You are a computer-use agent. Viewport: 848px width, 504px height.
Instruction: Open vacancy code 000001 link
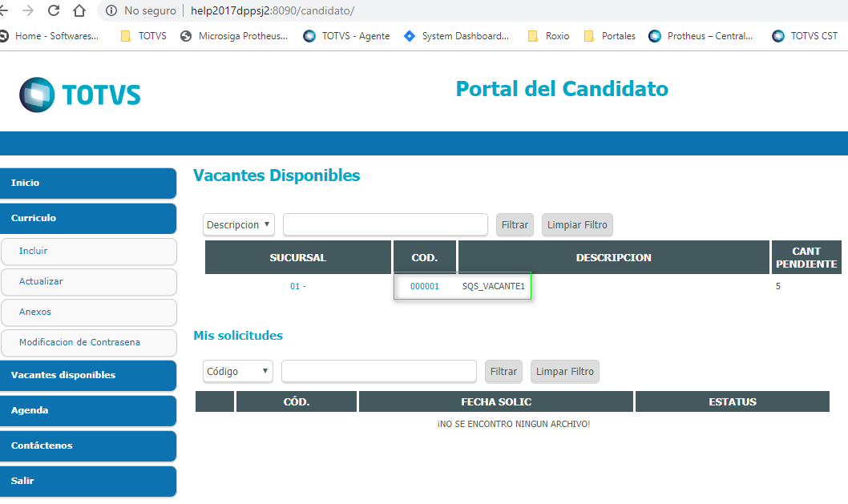tap(425, 286)
